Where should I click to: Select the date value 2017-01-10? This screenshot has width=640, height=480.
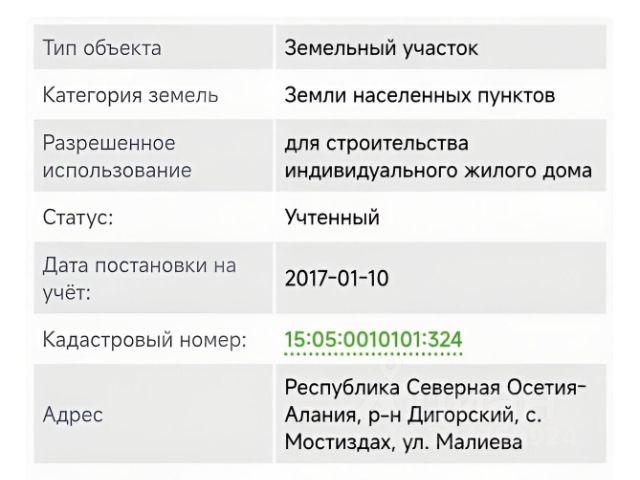337,278
